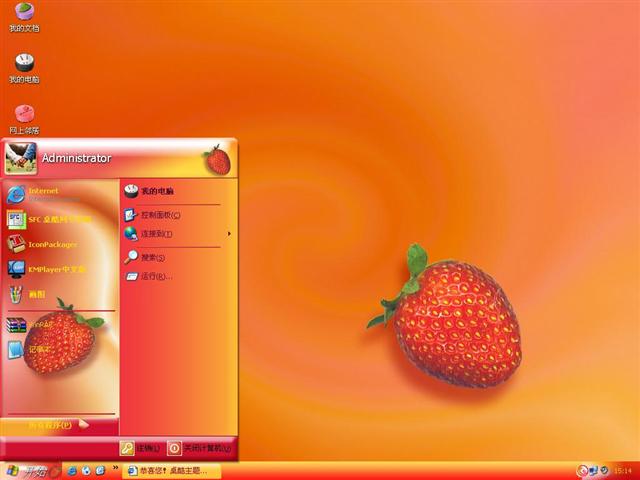Screen dimensions: 640x480
Task: Click the notepad icon in Start menu
Action: [x=16, y=350]
